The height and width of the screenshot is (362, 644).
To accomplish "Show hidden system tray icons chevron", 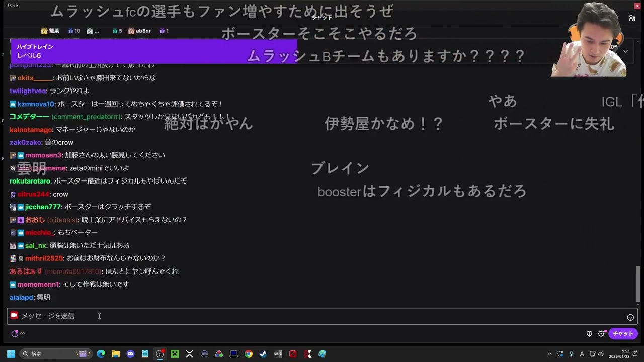I will (x=549, y=354).
